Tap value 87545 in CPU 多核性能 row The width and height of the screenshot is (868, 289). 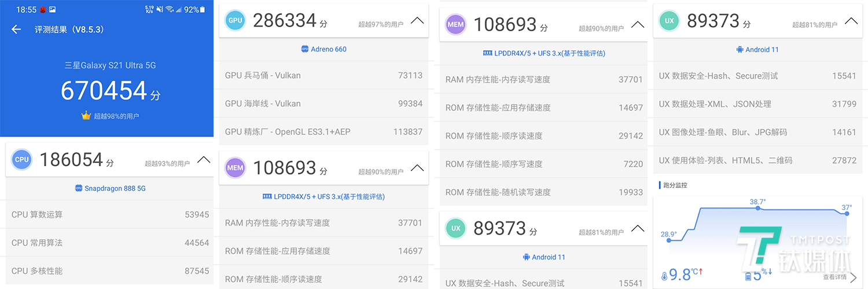tap(197, 271)
